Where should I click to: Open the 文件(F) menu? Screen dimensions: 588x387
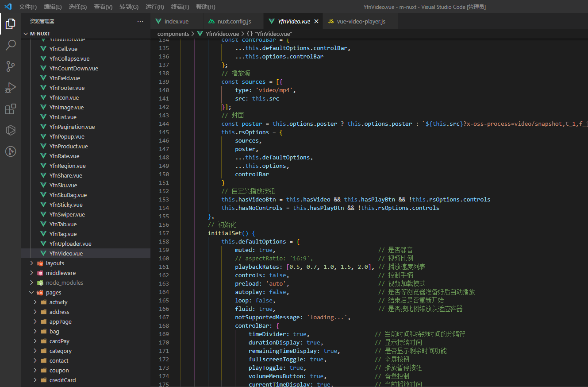click(28, 7)
